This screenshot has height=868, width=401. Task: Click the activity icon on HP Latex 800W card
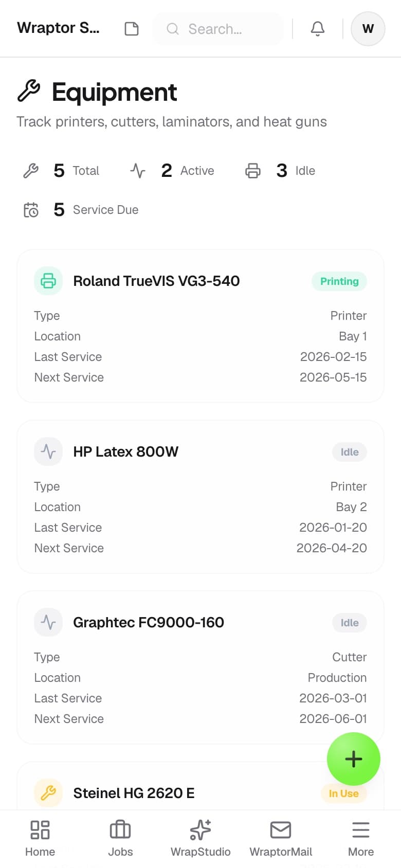pos(48,451)
